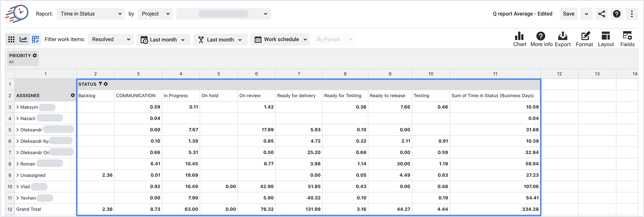Click the Testing column header
The height and width of the screenshot is (217, 644).
(x=431, y=95)
